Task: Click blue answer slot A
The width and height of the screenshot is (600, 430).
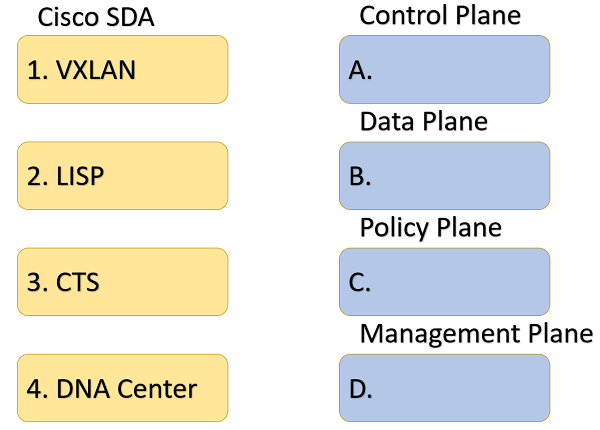Action: pyautogui.click(x=445, y=70)
